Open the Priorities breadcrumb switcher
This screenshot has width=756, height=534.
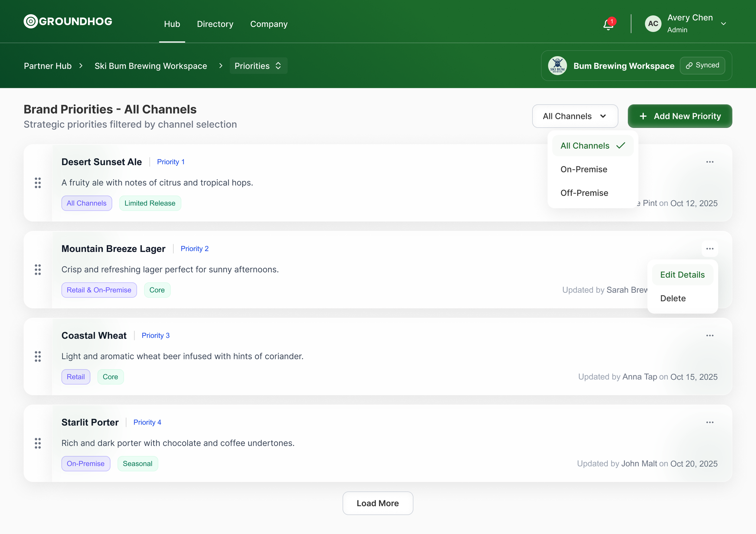point(258,66)
